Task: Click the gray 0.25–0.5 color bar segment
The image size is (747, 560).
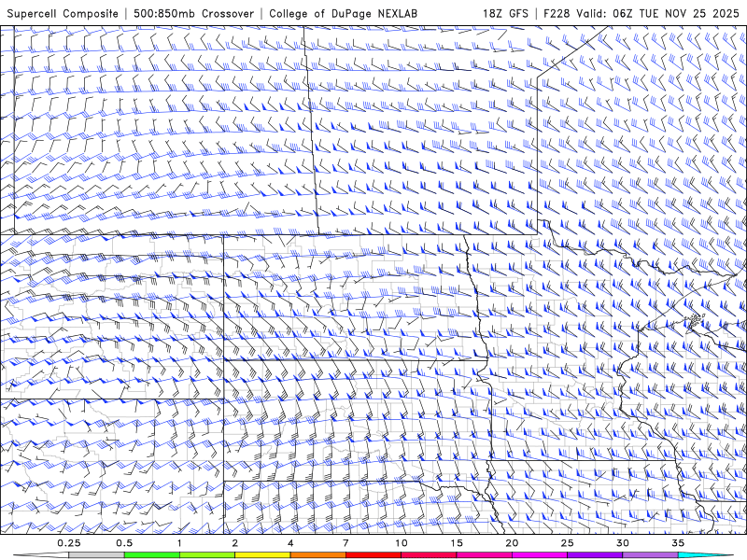Action: click(97, 555)
